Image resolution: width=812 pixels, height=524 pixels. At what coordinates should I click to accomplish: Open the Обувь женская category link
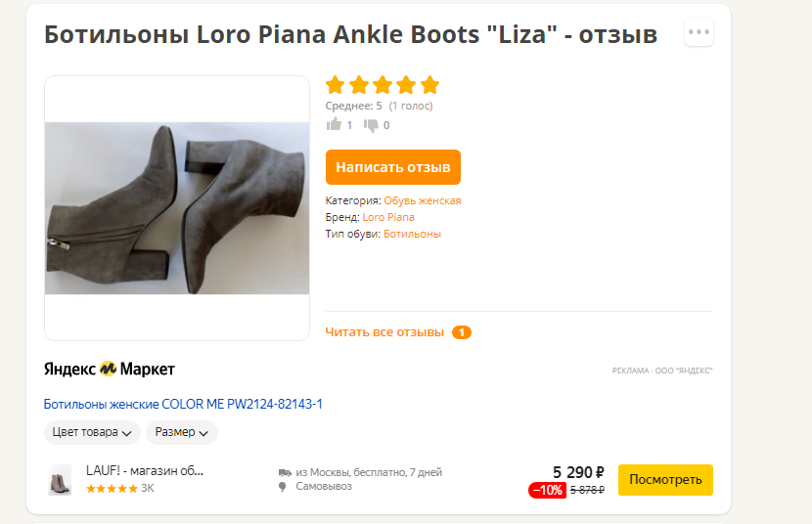click(422, 200)
